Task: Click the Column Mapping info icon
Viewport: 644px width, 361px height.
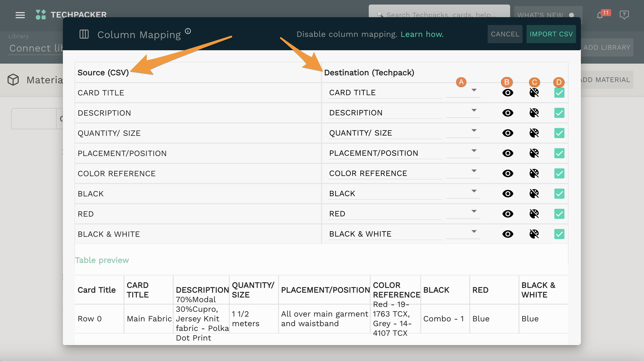Action: tap(188, 31)
